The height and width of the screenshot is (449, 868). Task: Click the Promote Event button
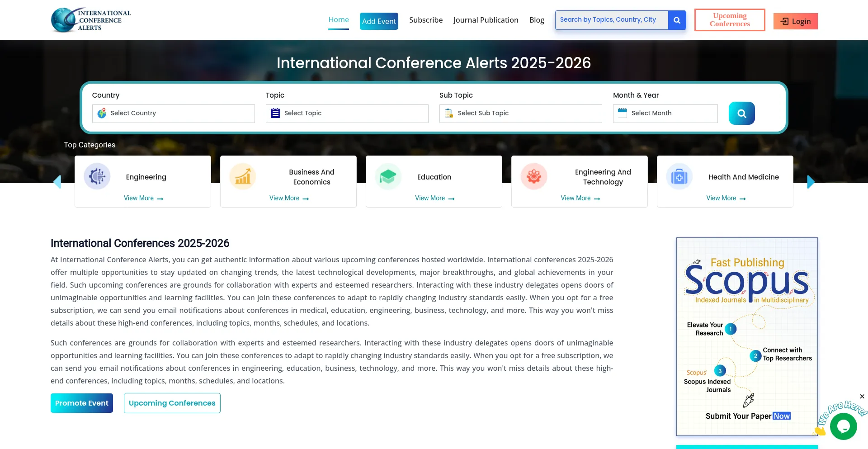(82, 403)
